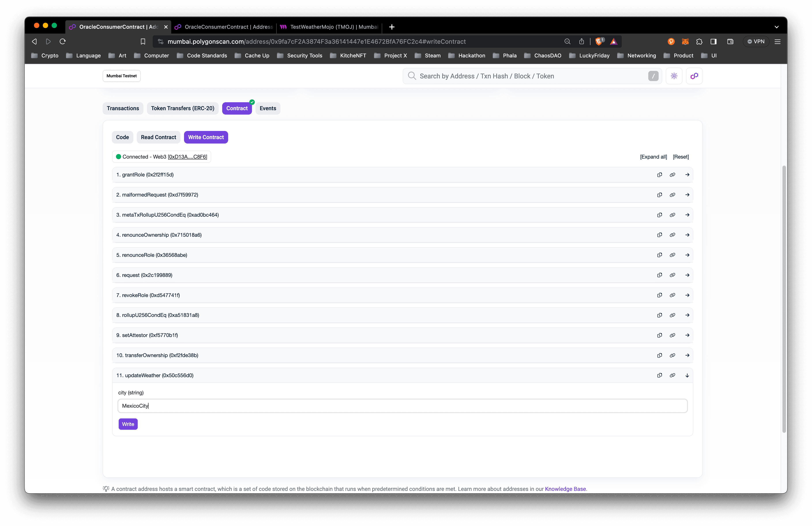Reload the page
This screenshot has width=812, height=526.
63,42
